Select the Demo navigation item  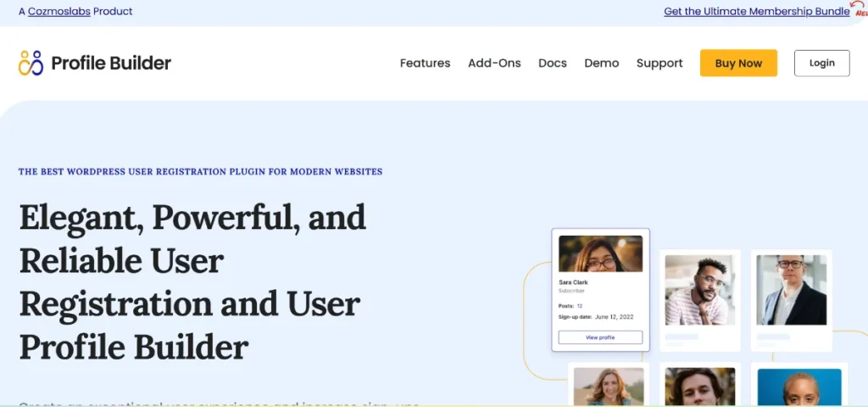click(602, 63)
